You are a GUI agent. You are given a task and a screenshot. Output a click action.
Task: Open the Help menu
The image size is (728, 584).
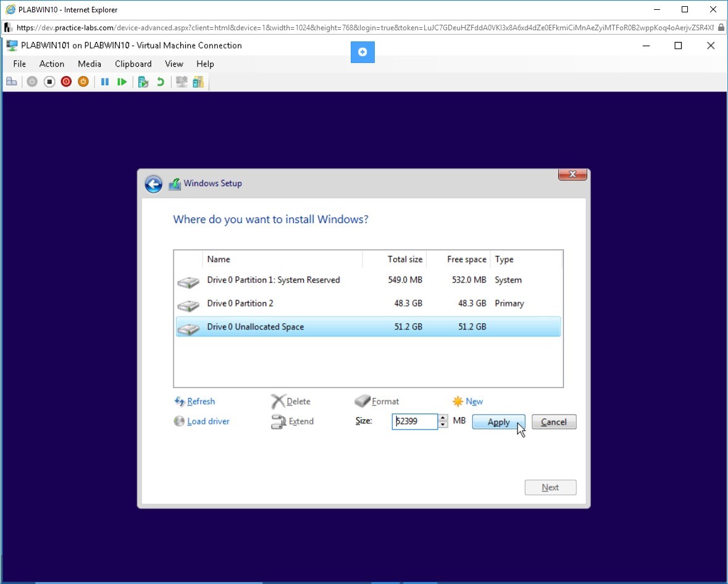tap(205, 64)
